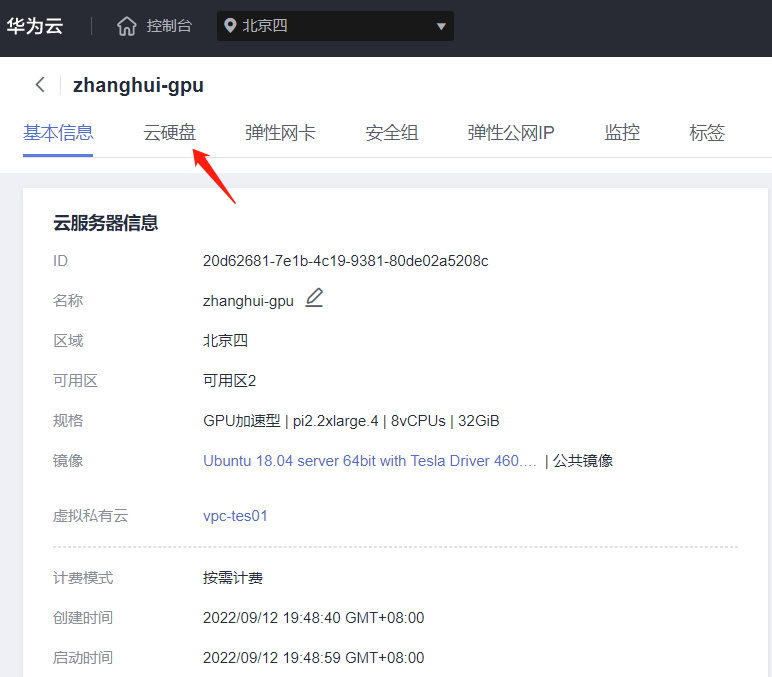Switch to the 监控 tab
Screen dimensions: 772x677
(x=622, y=133)
